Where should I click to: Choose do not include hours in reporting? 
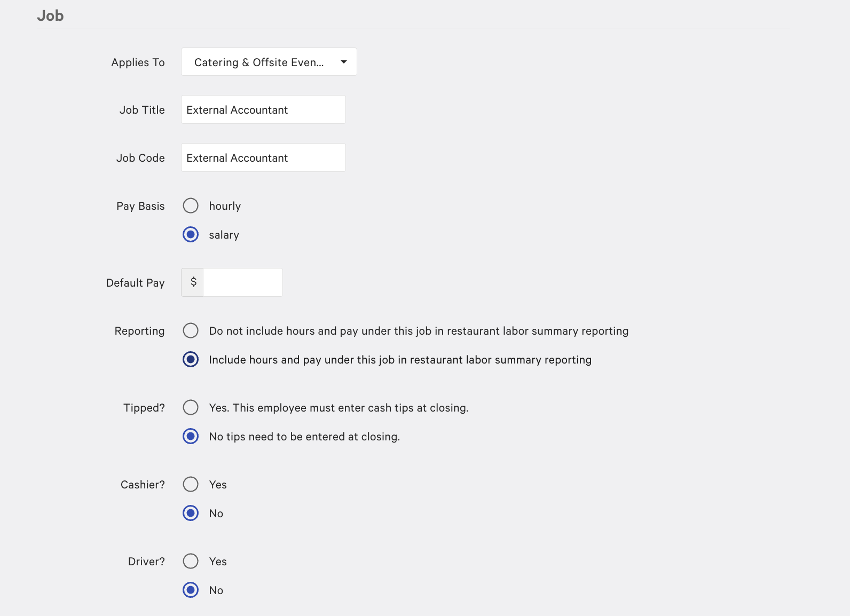pos(191,331)
